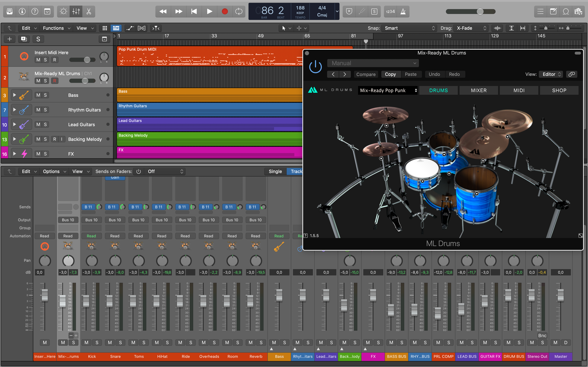Toggle ML Drums plugin power button
The height and width of the screenshot is (367, 588).
[x=315, y=67]
